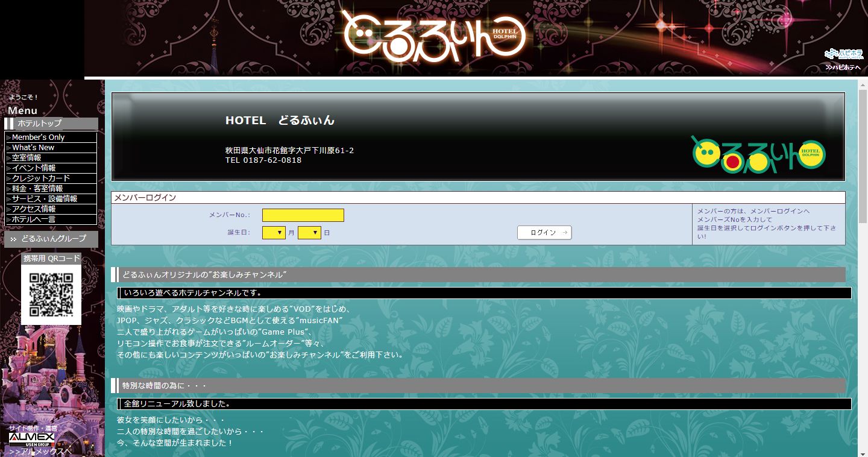Click the green dolphin logo in banner
Screen dimensions: 868x457
point(758,154)
